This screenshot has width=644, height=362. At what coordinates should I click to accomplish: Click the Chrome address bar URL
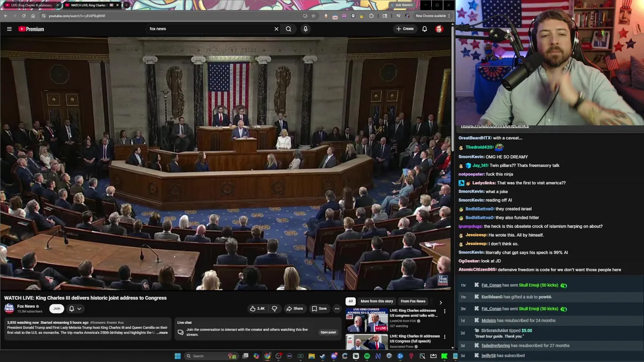[76, 16]
